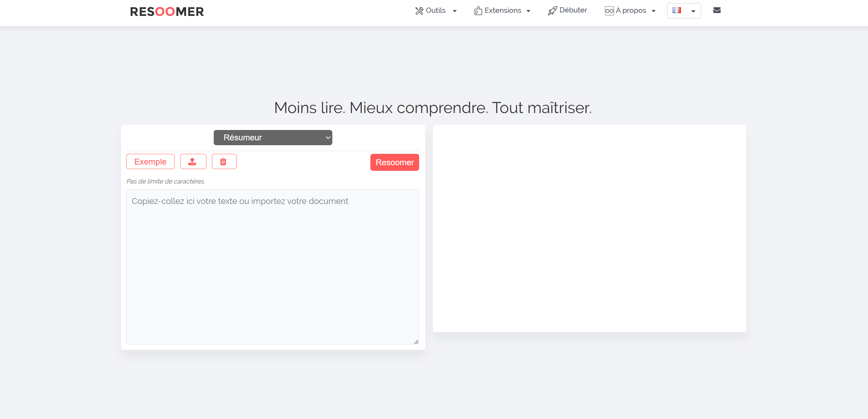Screen dimensions: 868x419
Task: Open the Résumeur mode dropdown
Action: 273,138
